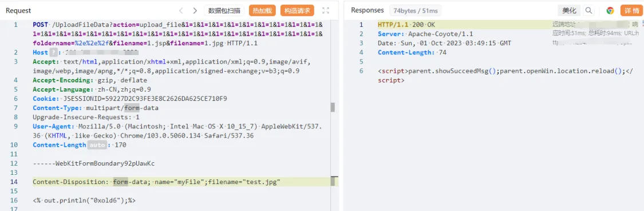Click the POST /UploadFileData request line
The image size is (644, 211).
tap(177, 34)
